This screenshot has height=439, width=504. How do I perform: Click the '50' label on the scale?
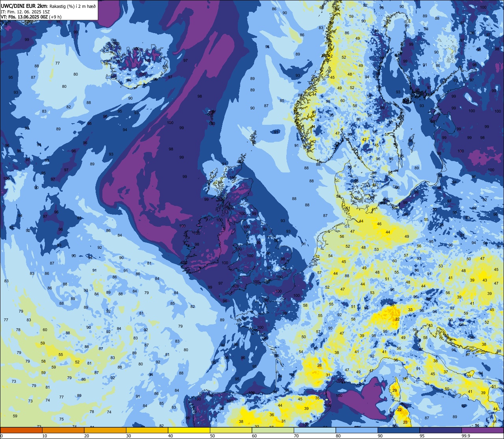pos(212,436)
